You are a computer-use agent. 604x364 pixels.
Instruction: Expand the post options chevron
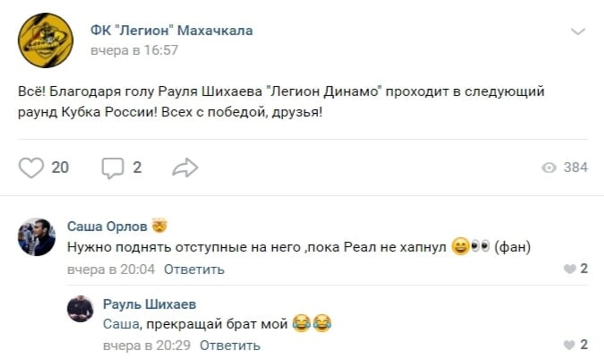(578, 31)
